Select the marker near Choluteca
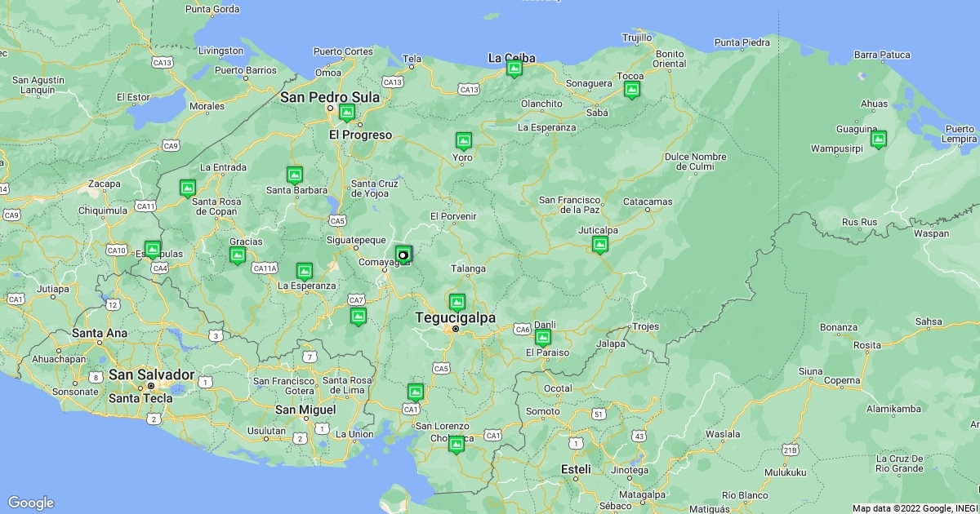Viewport: 980px width, 514px height. coord(455,445)
